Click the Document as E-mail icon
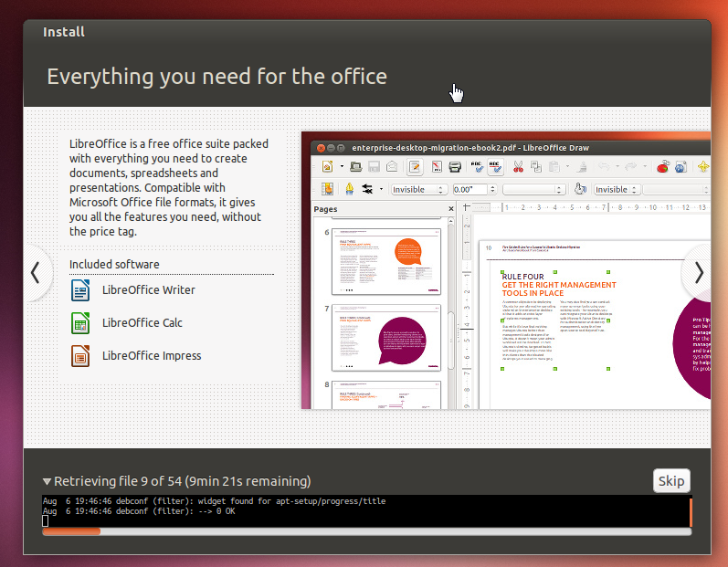This screenshot has width=728, height=567. pyautogui.click(x=392, y=166)
